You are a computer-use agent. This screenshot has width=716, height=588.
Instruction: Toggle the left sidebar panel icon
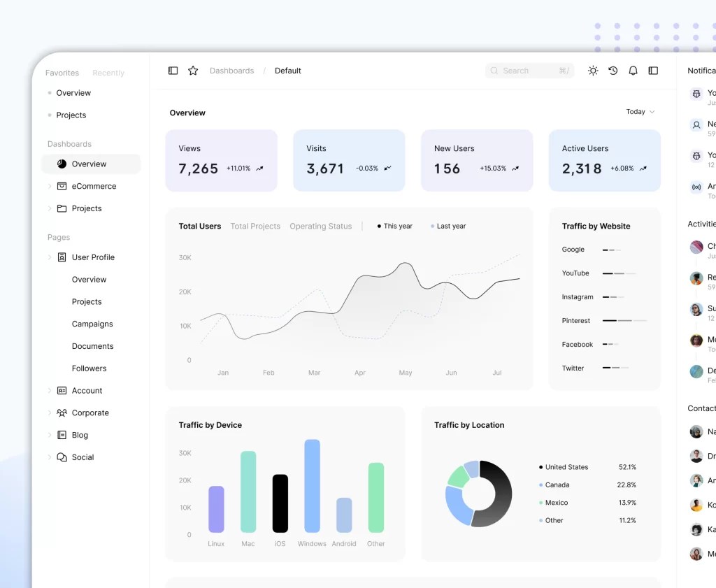coord(173,71)
